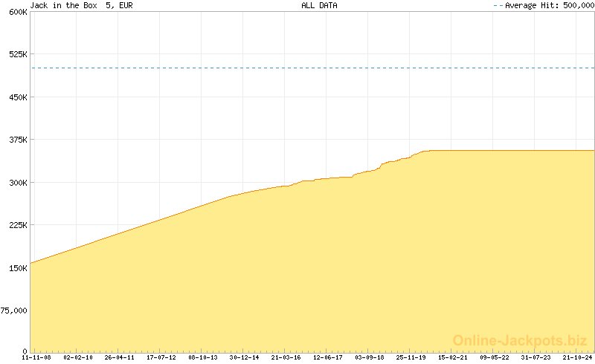Click the 26-04-11 date marker
The width and height of the screenshot is (595, 364).
tap(119, 357)
